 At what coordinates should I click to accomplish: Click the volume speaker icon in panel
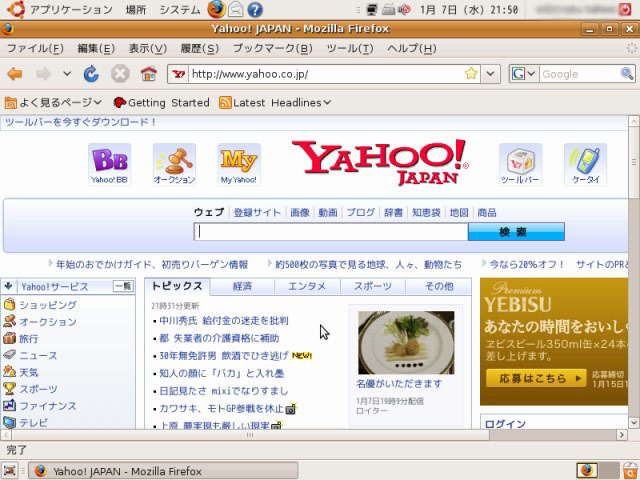tap(404, 9)
